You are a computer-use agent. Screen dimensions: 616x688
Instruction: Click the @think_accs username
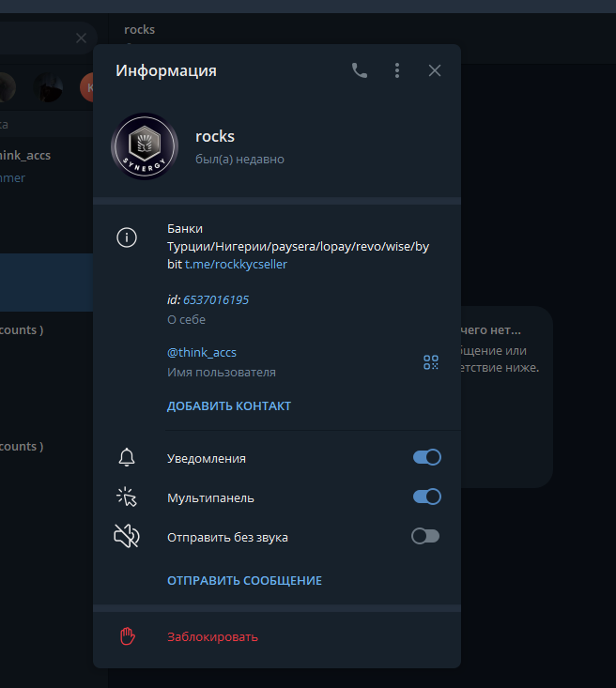point(202,352)
